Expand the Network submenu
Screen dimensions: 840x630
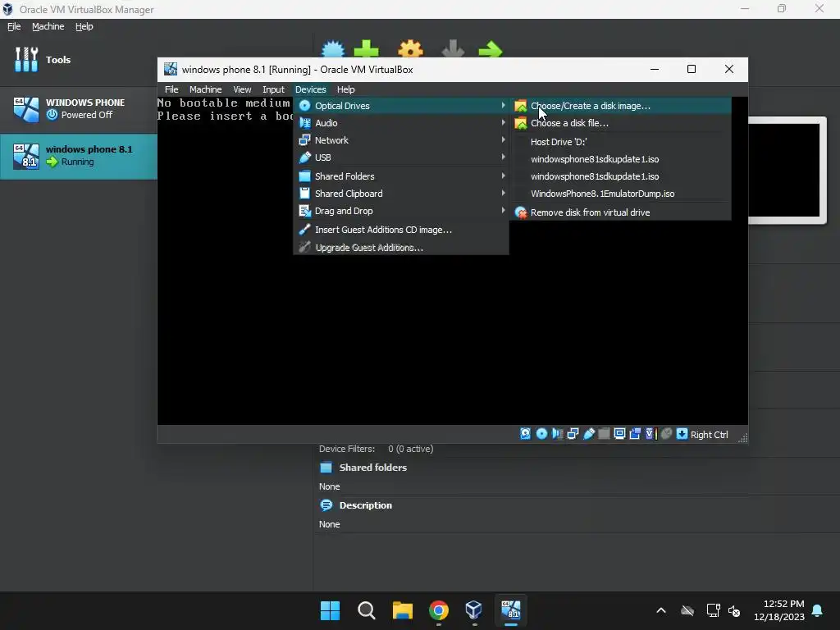(x=400, y=139)
